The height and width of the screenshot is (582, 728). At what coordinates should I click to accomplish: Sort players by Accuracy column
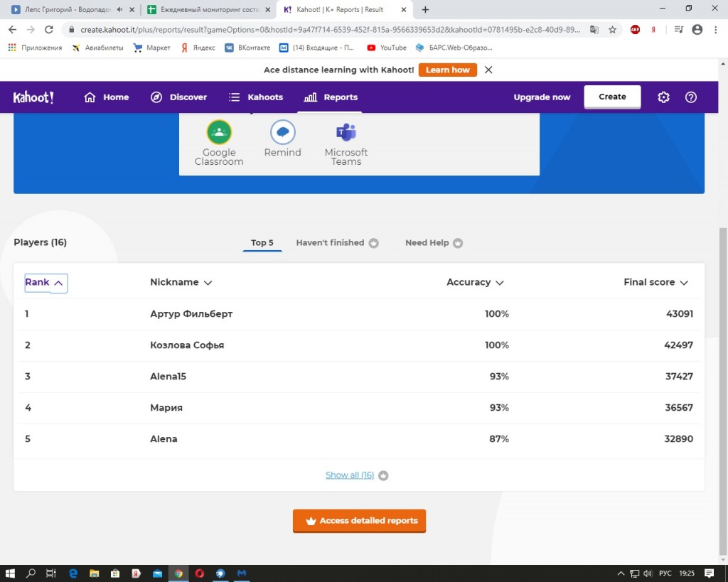point(474,282)
